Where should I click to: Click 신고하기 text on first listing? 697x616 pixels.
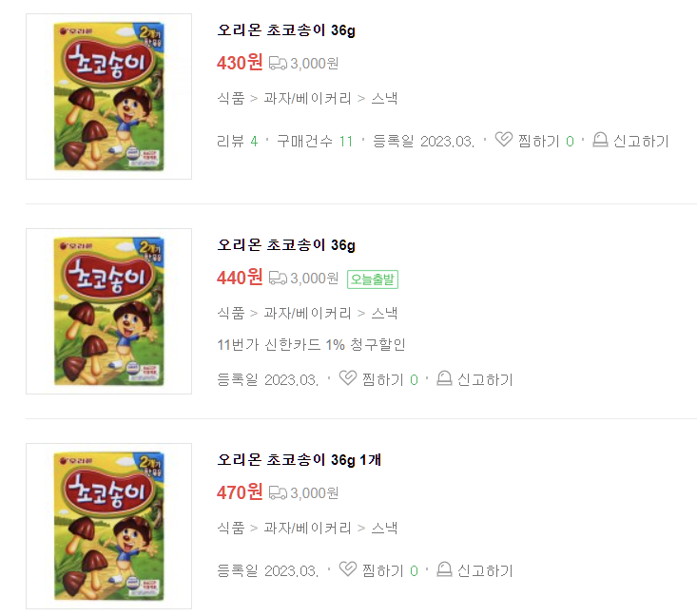coord(641,141)
